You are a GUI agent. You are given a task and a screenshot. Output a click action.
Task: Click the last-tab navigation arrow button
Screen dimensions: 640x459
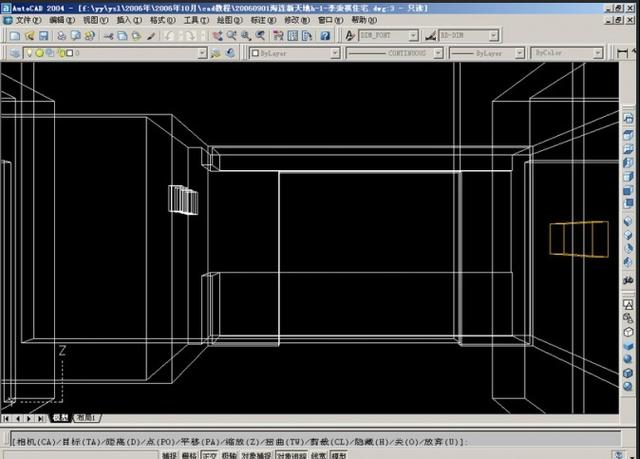40,418
